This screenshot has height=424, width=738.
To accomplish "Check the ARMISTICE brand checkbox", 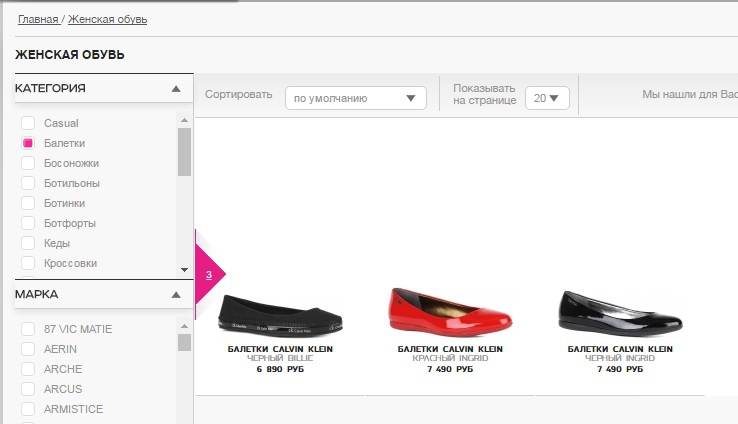I will pyautogui.click(x=28, y=409).
